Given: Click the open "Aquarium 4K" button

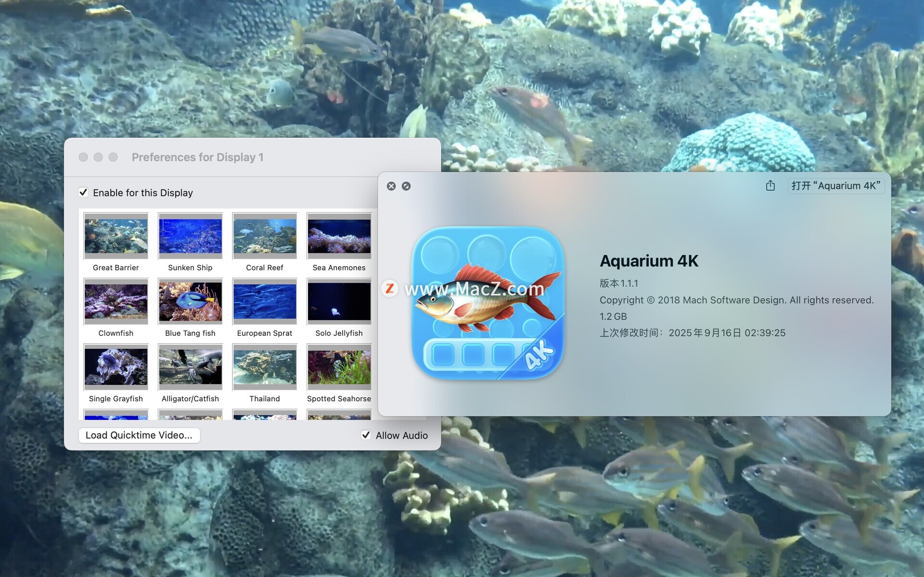Looking at the screenshot, I should pyautogui.click(x=836, y=185).
